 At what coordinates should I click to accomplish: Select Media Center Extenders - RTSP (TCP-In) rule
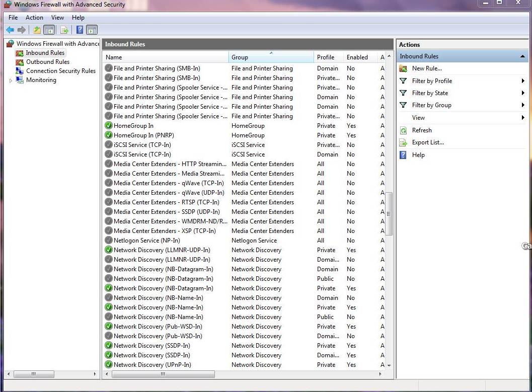point(167,202)
